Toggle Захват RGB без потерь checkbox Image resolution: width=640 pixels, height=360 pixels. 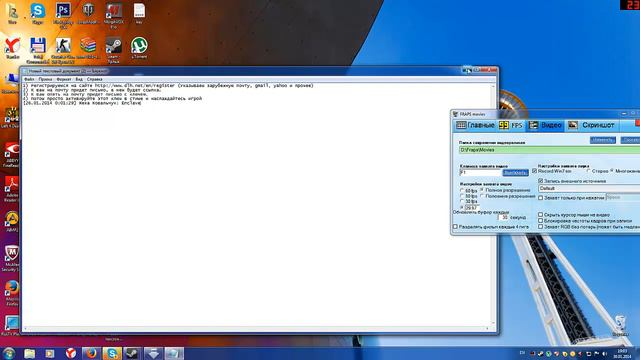[541, 227]
